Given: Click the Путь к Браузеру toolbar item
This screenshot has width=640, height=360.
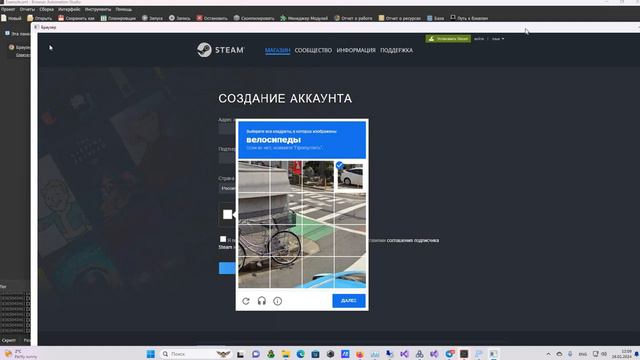Looking at the screenshot, I should coord(469,18).
